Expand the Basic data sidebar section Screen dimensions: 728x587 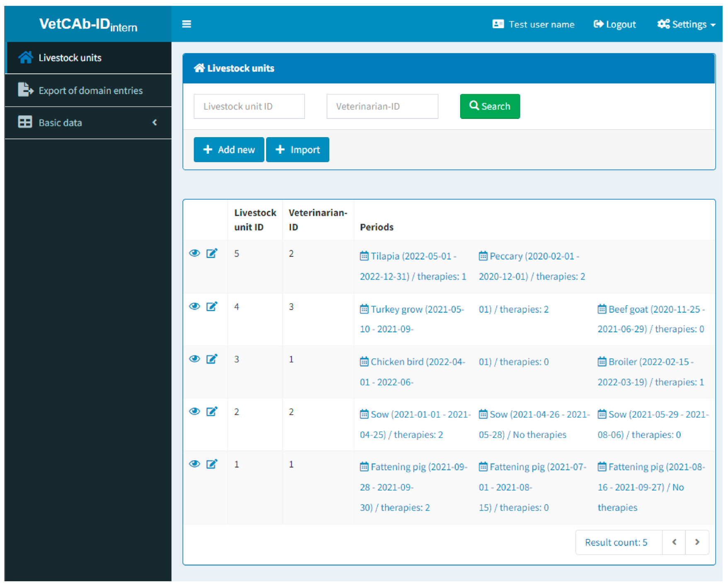pyautogui.click(x=88, y=123)
